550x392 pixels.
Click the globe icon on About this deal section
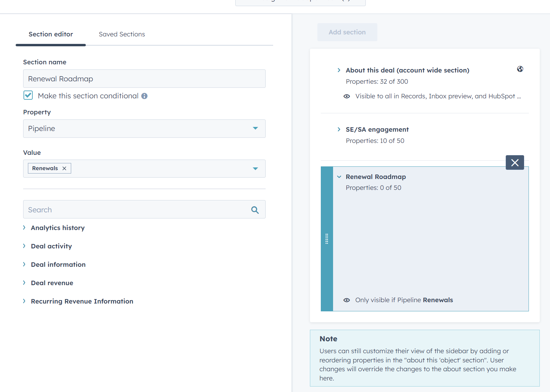tap(520, 69)
